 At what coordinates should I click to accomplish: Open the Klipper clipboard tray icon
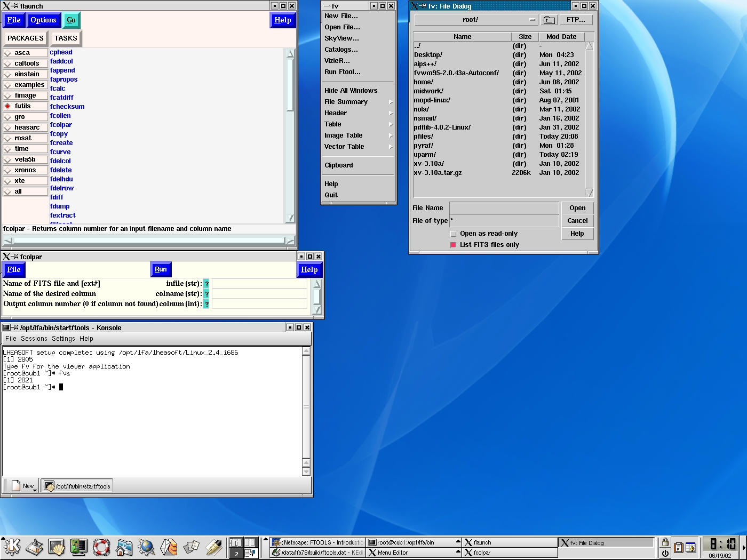coord(679,547)
